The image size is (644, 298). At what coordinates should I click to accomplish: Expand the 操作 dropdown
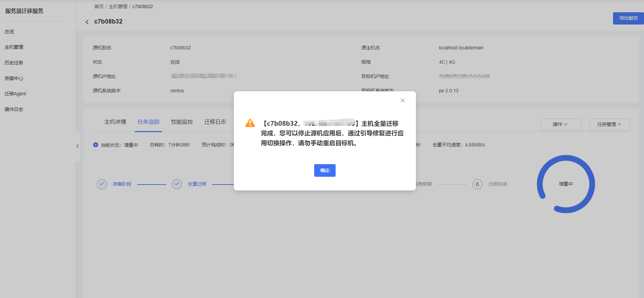tap(561, 124)
